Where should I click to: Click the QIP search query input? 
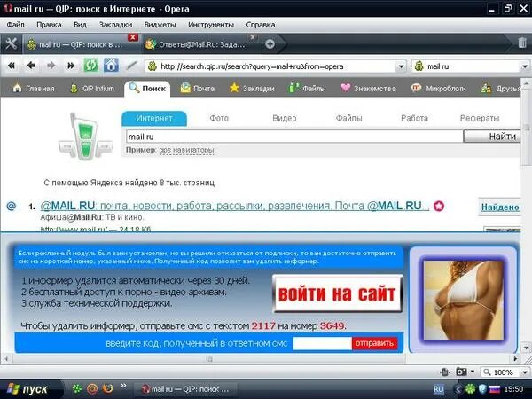pos(294,137)
